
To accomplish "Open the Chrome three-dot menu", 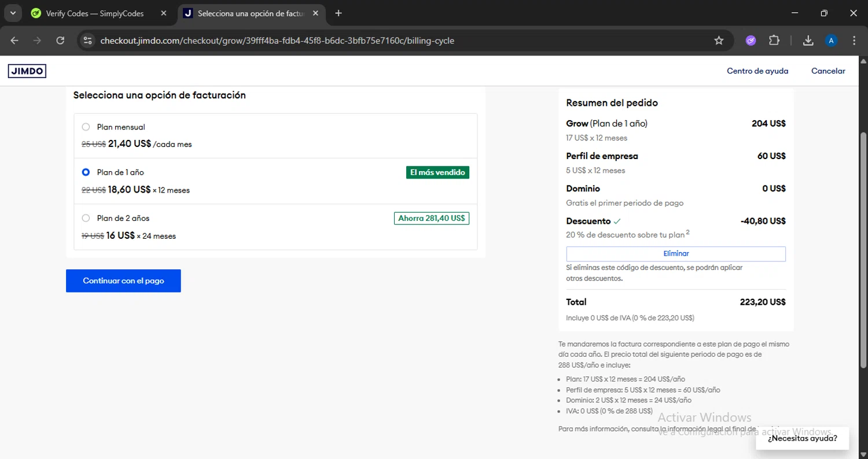I will 854,40.
